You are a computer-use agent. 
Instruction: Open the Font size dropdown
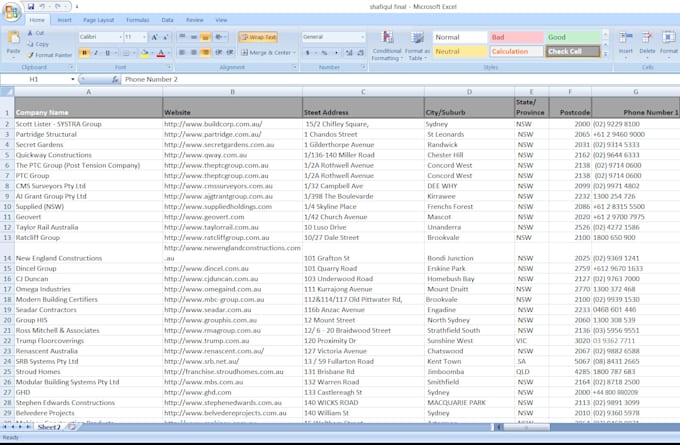point(144,37)
